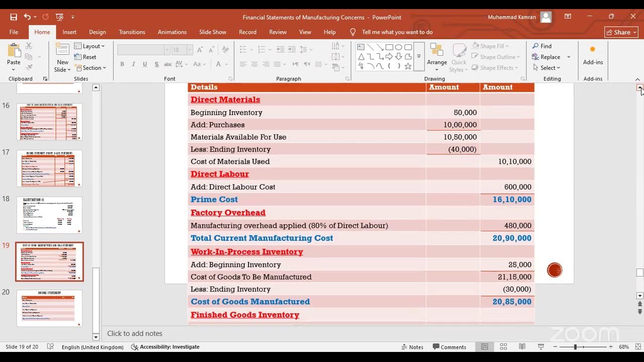Open the Layout dropdown

90,46
